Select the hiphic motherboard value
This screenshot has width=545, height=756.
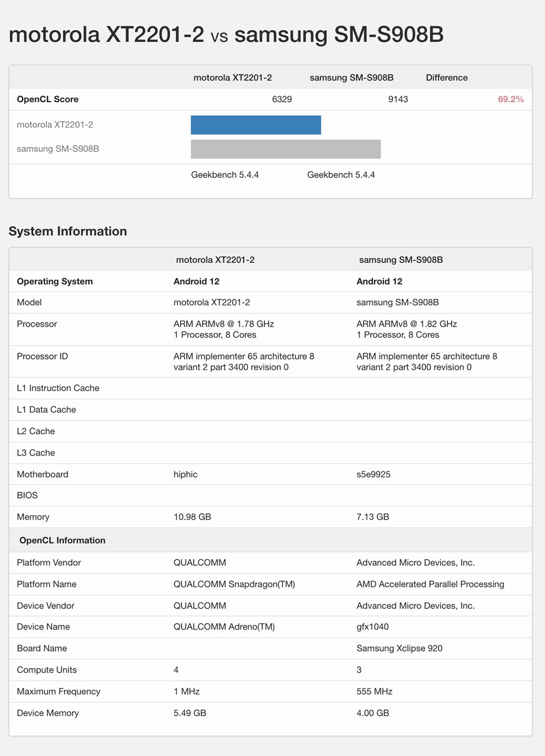click(x=185, y=474)
